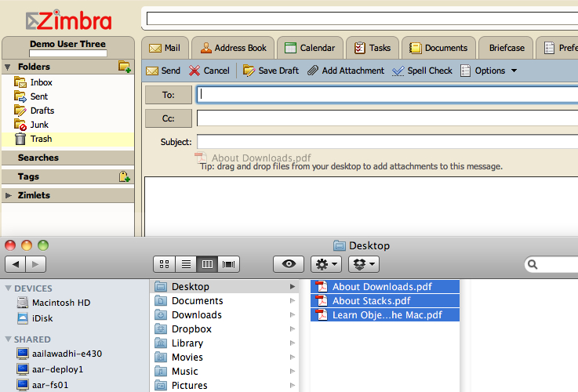This screenshot has height=392, width=578.
Task: Go back in Finder window
Action: (16, 264)
